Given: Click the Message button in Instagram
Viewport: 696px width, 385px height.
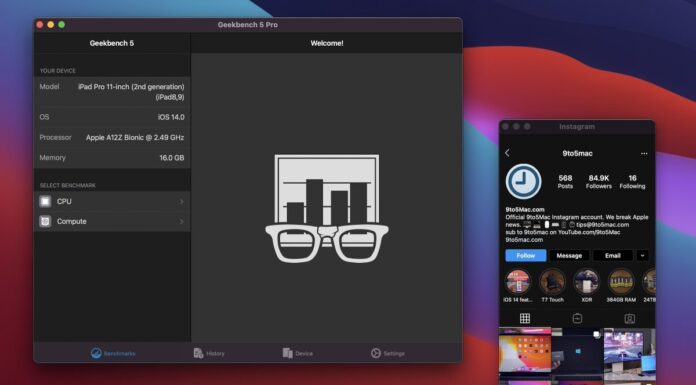Looking at the screenshot, I should coord(569,256).
